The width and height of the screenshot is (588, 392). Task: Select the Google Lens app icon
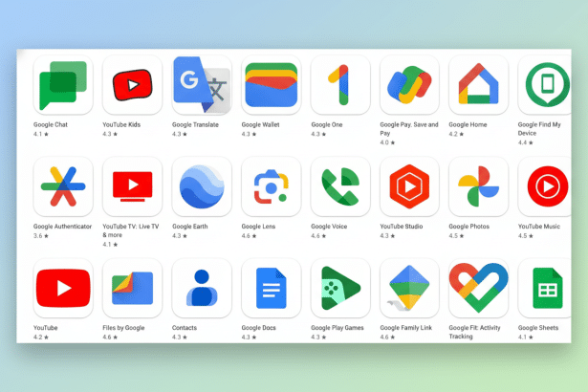tap(272, 186)
